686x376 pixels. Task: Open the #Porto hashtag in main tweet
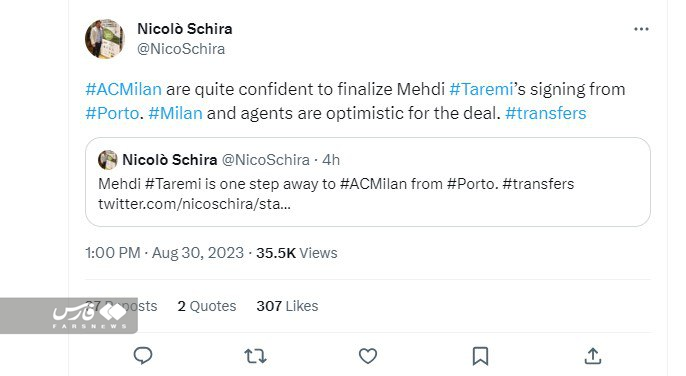tap(112, 113)
